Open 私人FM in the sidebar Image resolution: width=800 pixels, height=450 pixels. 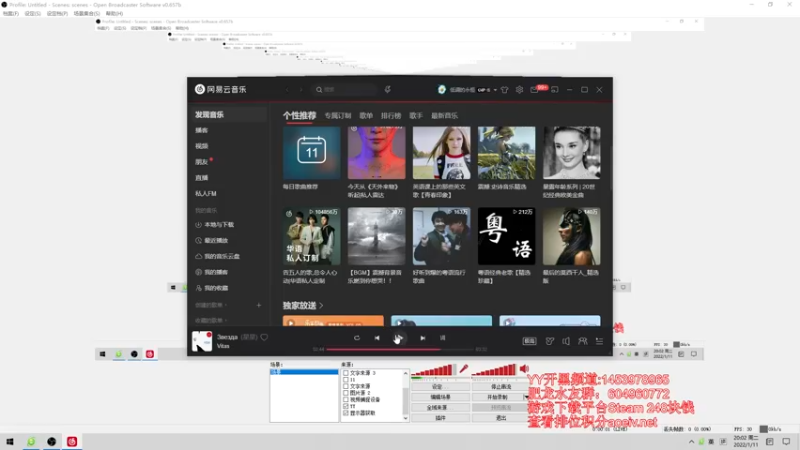pos(206,194)
